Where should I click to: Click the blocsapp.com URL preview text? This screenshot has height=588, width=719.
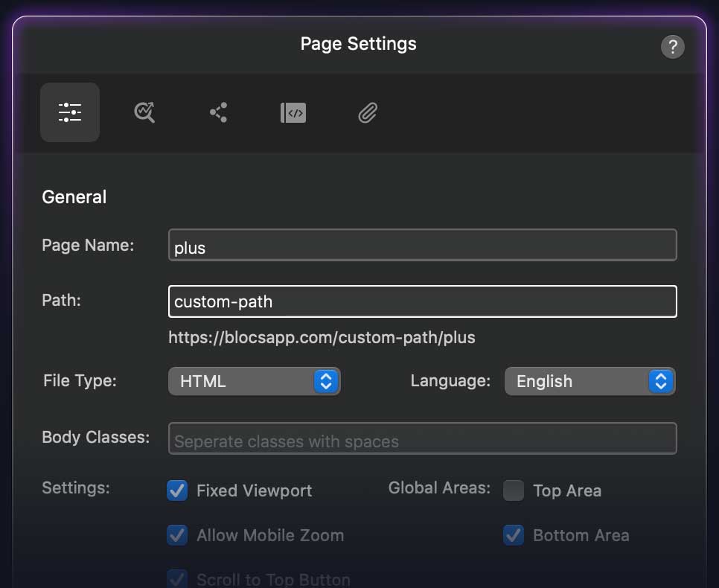(x=322, y=338)
